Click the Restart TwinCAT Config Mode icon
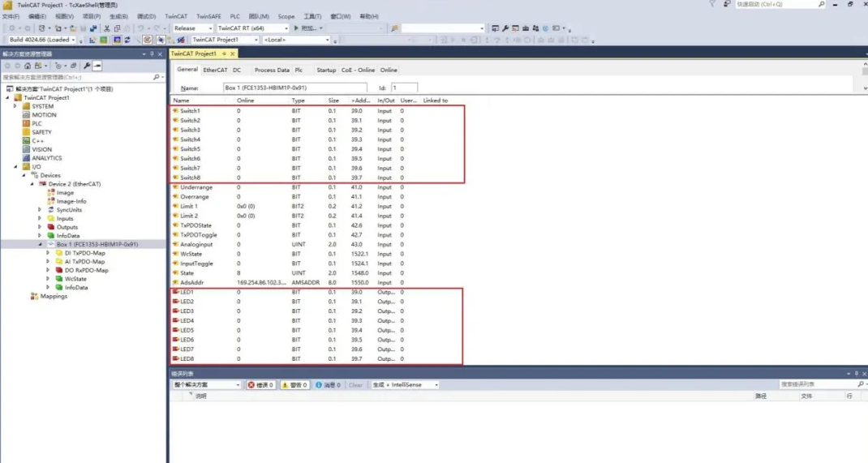This screenshot has width=868, height=463. (x=117, y=40)
